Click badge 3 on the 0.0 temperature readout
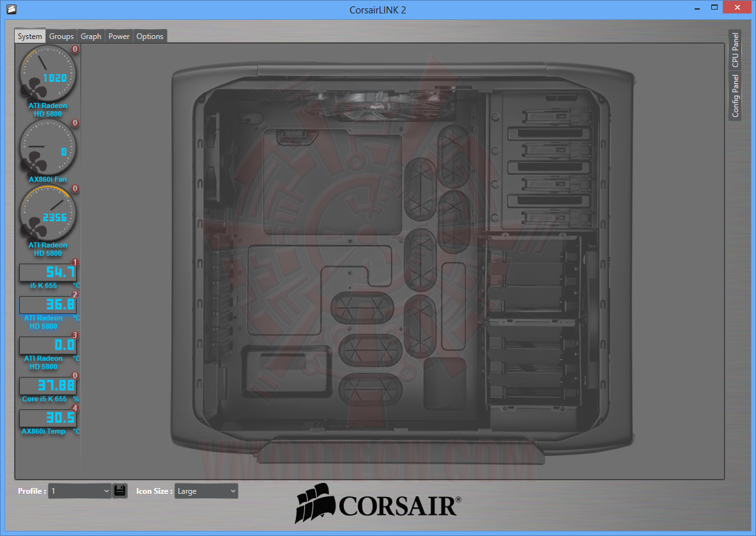The height and width of the screenshot is (536, 756). [75, 335]
